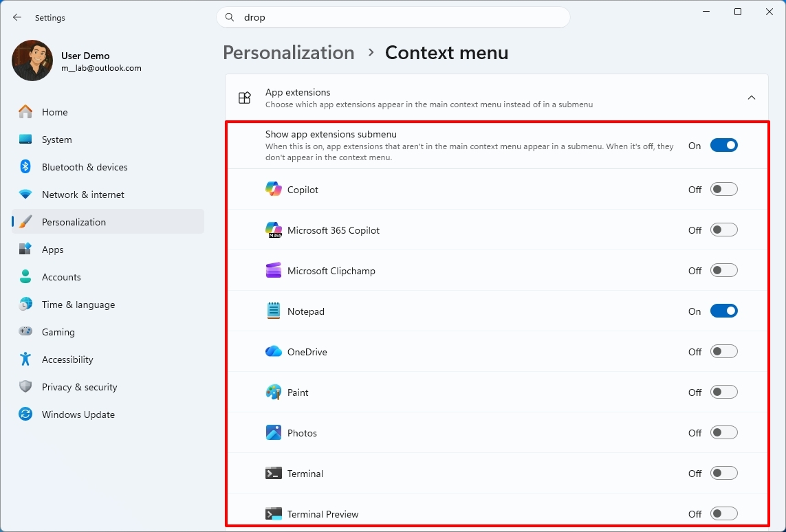Screen dimensions: 786x532
Task: Click the Network wifi icon
Action: click(25, 195)
